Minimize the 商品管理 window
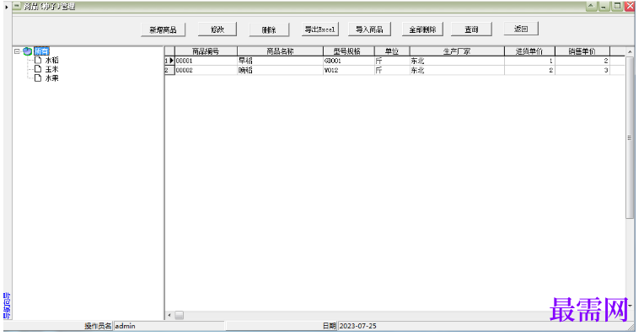 (x=604, y=6)
